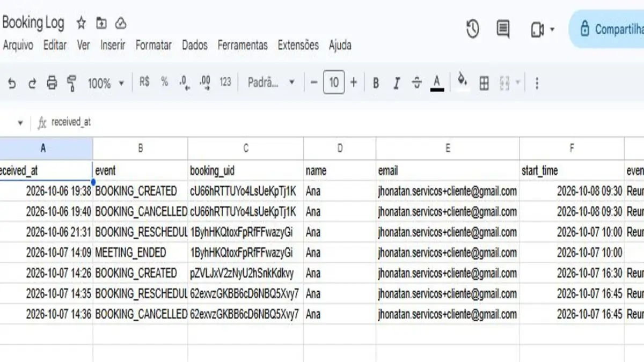Click the name header cell
Screen dimensions: 644x362
coord(340,171)
